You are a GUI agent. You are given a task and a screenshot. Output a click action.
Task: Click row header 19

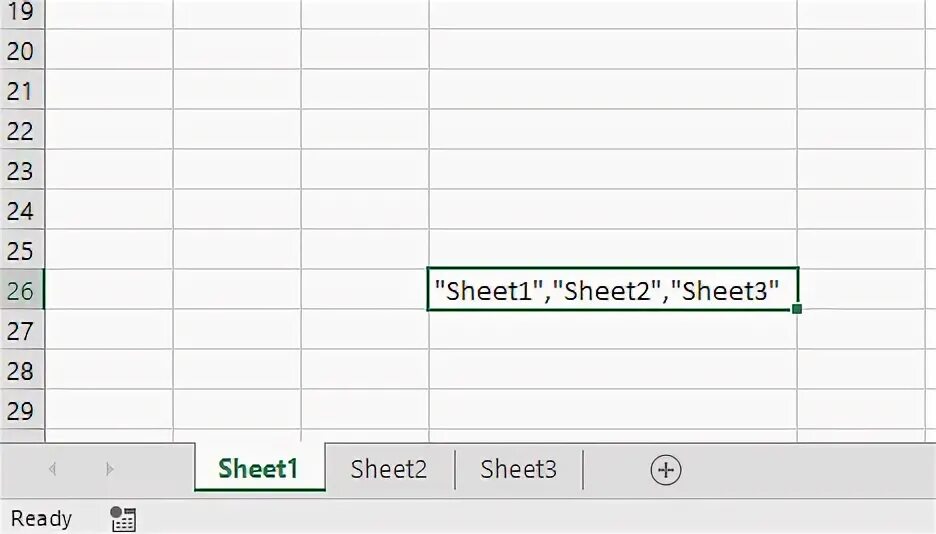click(x=20, y=13)
